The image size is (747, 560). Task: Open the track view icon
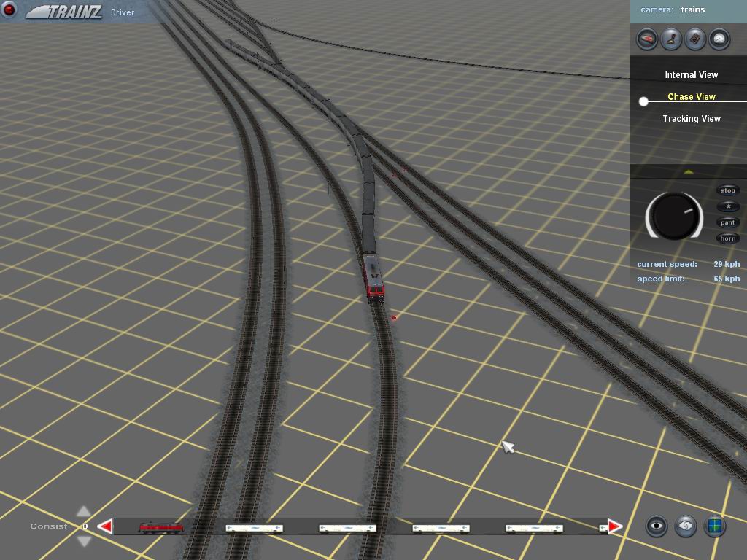(x=695, y=39)
